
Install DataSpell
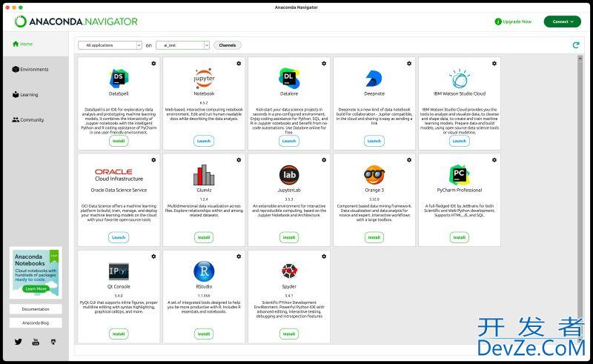click(119, 141)
